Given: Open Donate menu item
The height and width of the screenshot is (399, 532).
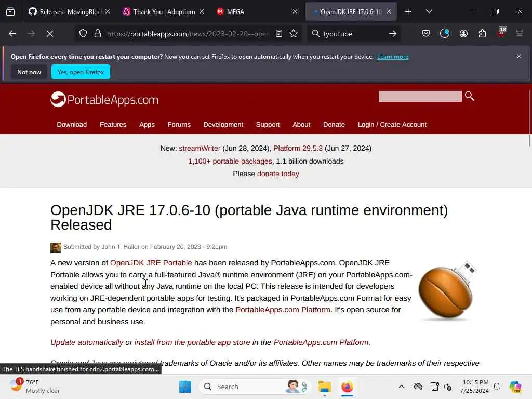Looking at the screenshot, I should pos(334,125).
